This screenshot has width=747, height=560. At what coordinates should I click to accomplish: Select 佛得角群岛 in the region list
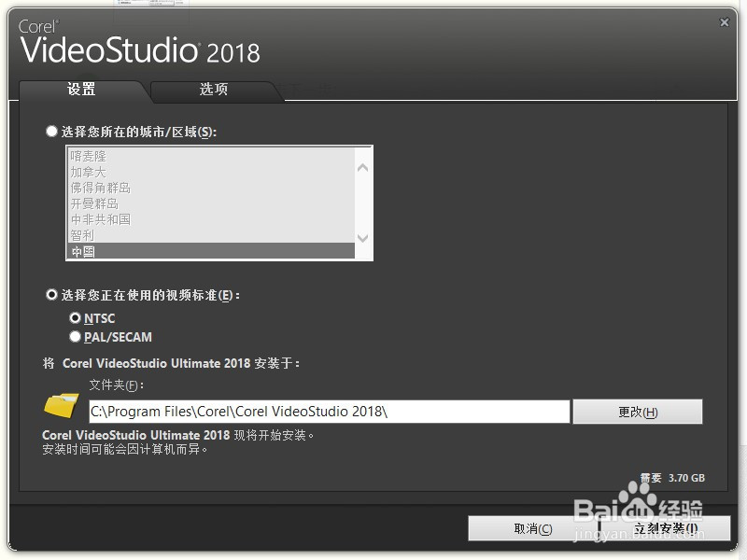[212, 188]
